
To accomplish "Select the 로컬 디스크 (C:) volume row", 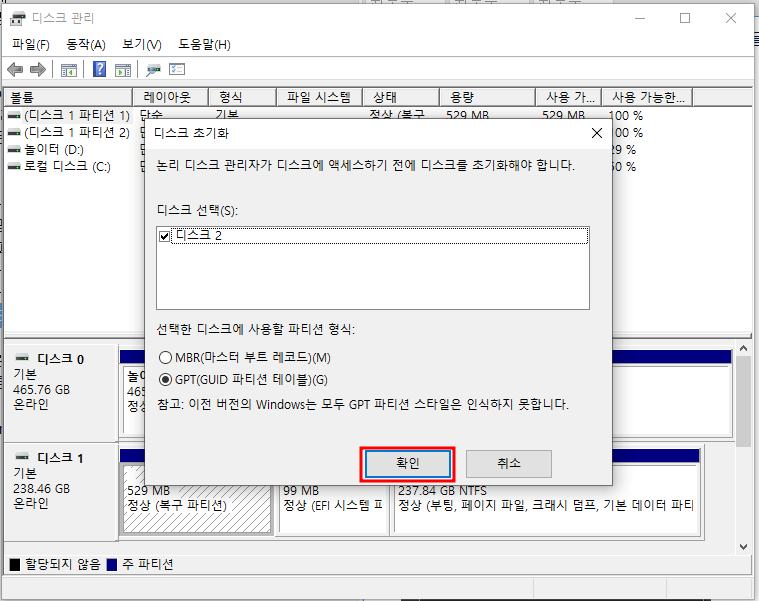I will (68, 166).
